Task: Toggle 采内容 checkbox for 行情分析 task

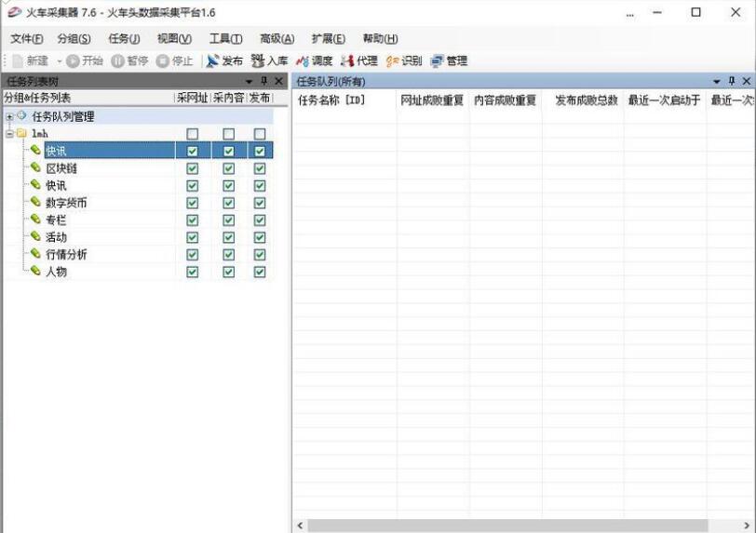Action: tap(228, 255)
